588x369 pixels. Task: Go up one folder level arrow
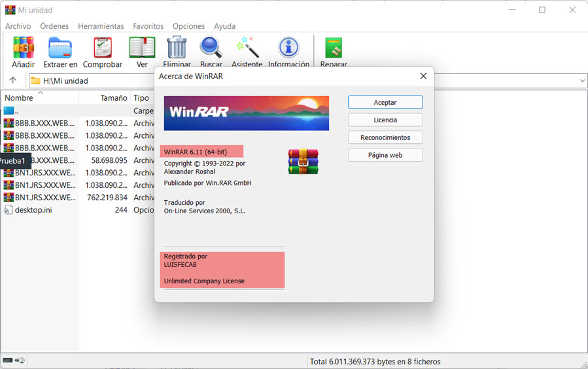(12, 80)
